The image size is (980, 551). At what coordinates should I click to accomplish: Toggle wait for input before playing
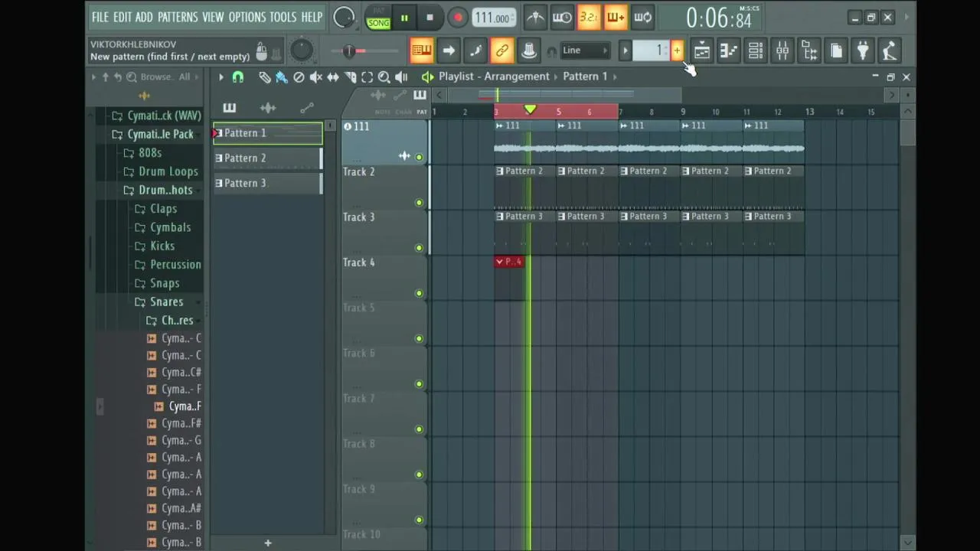562,18
